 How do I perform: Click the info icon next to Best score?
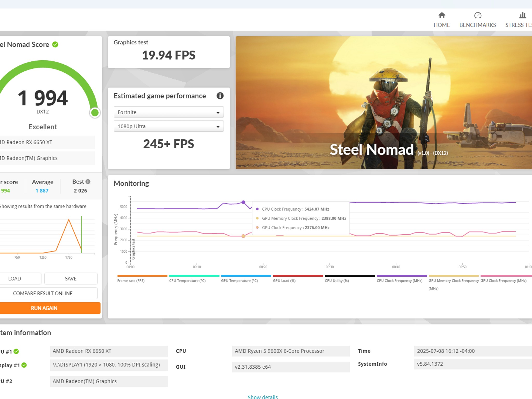point(88,182)
